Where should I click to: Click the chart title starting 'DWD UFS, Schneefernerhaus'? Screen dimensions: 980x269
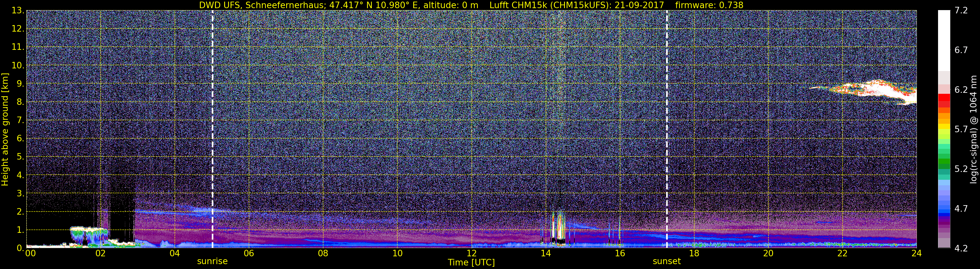pyautogui.click(x=471, y=5)
